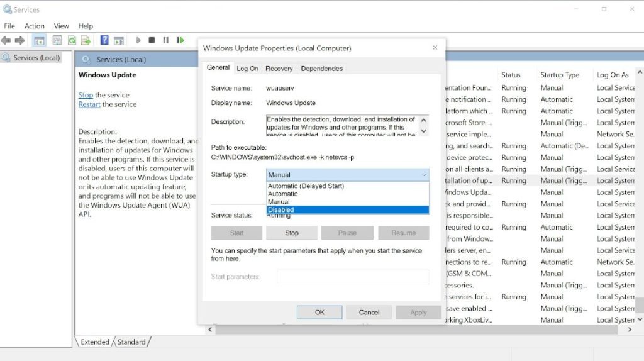Click the Stop the service link
Viewport: 644px width, 361px height.
(x=86, y=95)
